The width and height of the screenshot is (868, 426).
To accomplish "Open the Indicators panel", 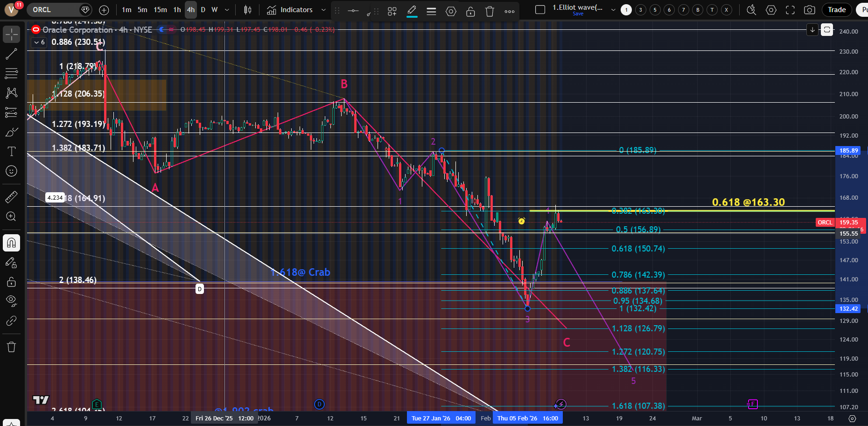I will coord(290,10).
